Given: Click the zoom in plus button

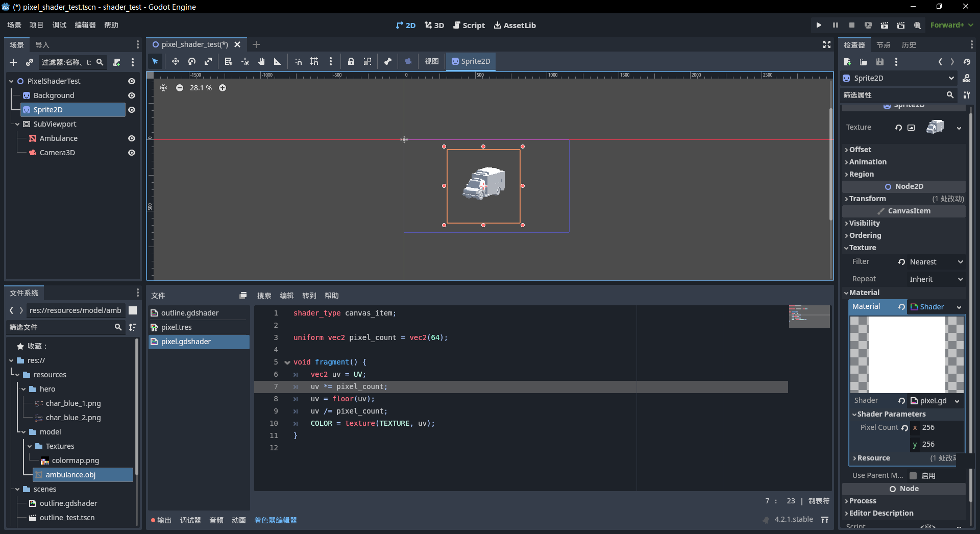Looking at the screenshot, I should [223, 88].
